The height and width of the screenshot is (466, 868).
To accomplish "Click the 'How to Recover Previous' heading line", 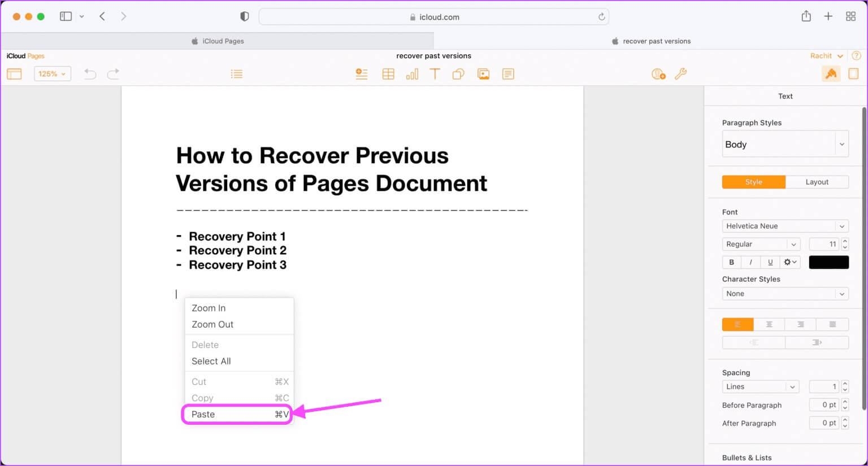I will point(312,155).
